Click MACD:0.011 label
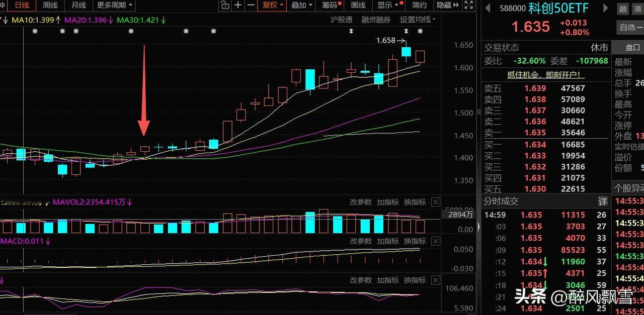The image size is (644, 315). click(25, 241)
